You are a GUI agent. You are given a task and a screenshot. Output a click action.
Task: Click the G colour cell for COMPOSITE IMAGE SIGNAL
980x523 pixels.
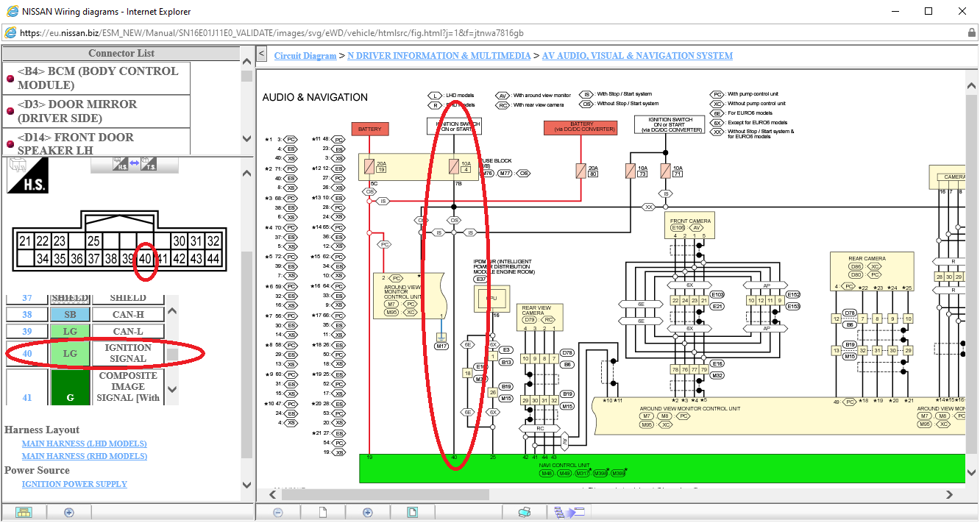pos(70,387)
